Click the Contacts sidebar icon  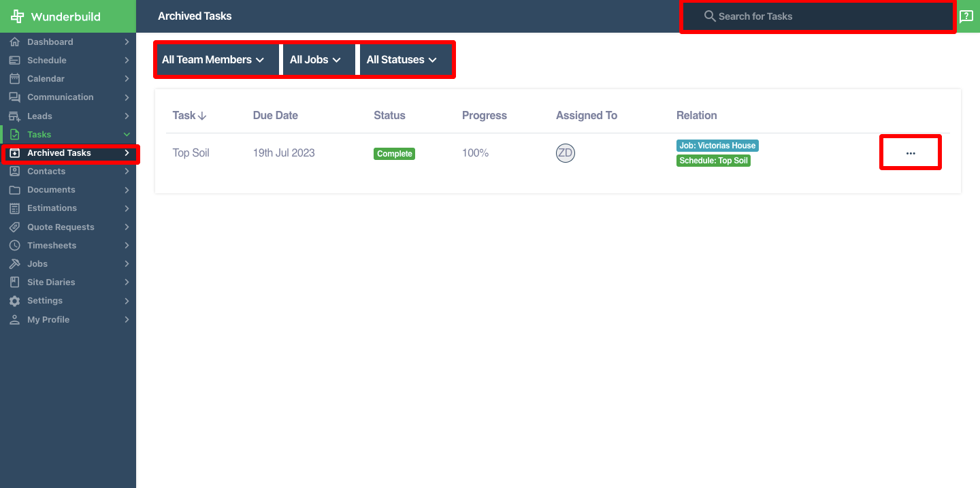[14, 172]
